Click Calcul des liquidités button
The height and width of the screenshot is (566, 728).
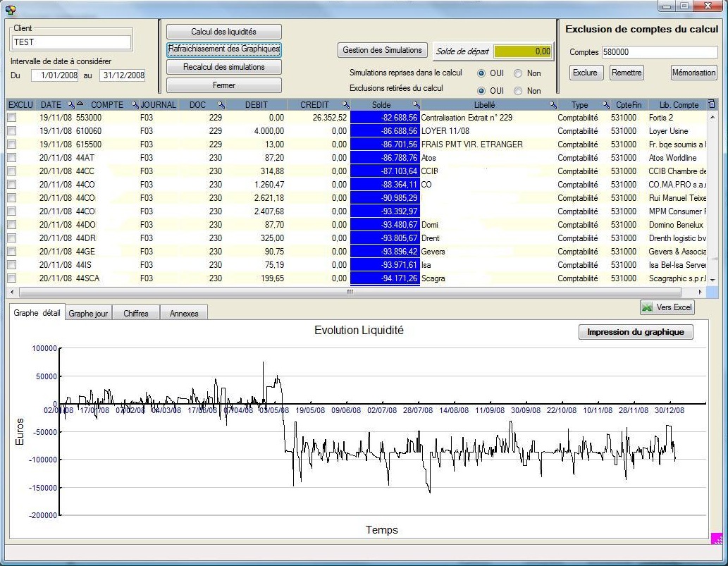click(x=224, y=32)
